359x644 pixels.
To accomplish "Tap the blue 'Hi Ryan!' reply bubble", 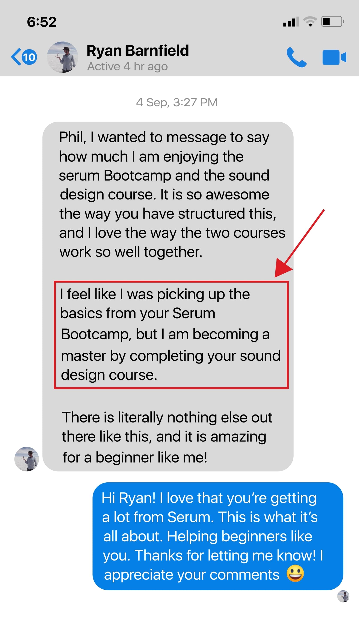I will point(218,536).
